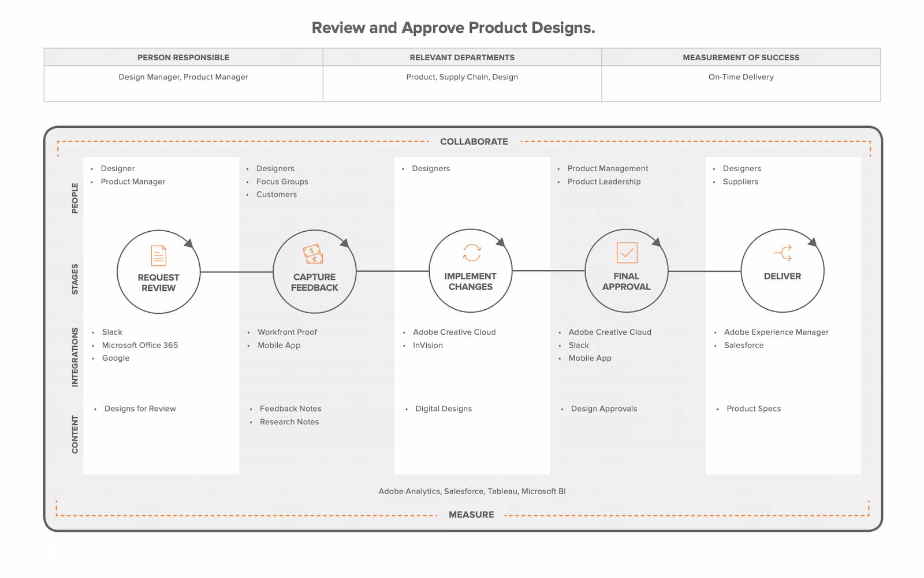Click 'Google' under Request Review integrations
924x578 pixels.
click(115, 358)
